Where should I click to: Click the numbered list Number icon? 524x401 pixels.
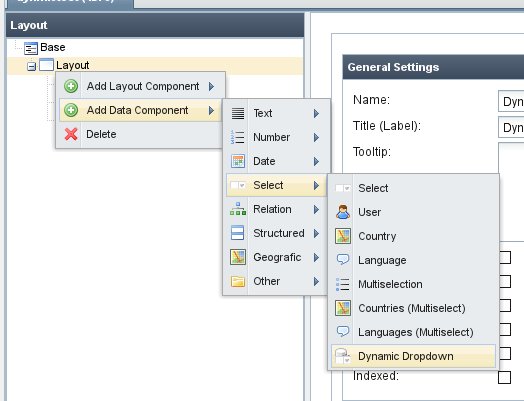(238, 137)
